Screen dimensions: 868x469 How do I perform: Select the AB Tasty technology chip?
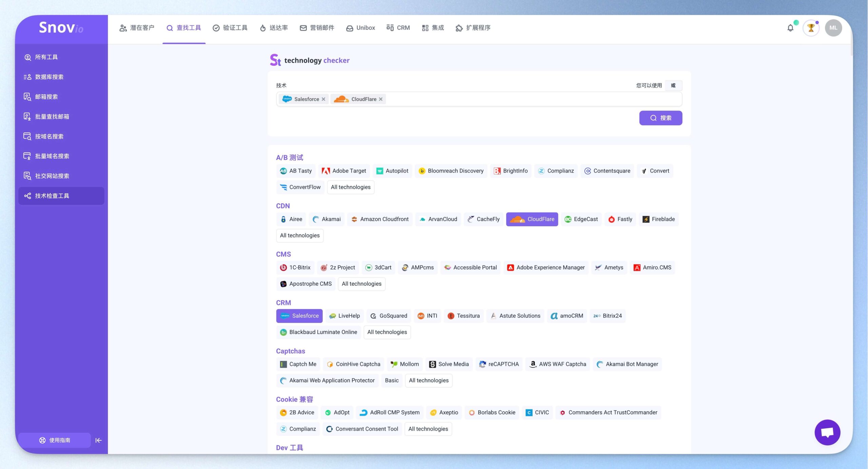[296, 171]
